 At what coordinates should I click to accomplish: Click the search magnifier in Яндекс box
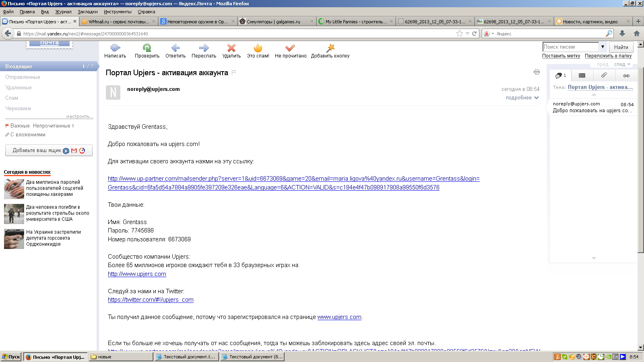tap(609, 33)
